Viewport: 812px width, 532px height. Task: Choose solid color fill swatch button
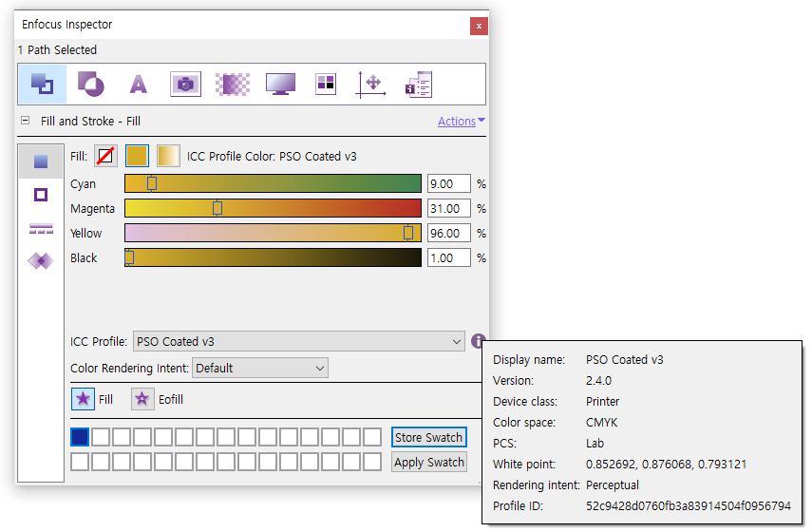[x=137, y=156]
